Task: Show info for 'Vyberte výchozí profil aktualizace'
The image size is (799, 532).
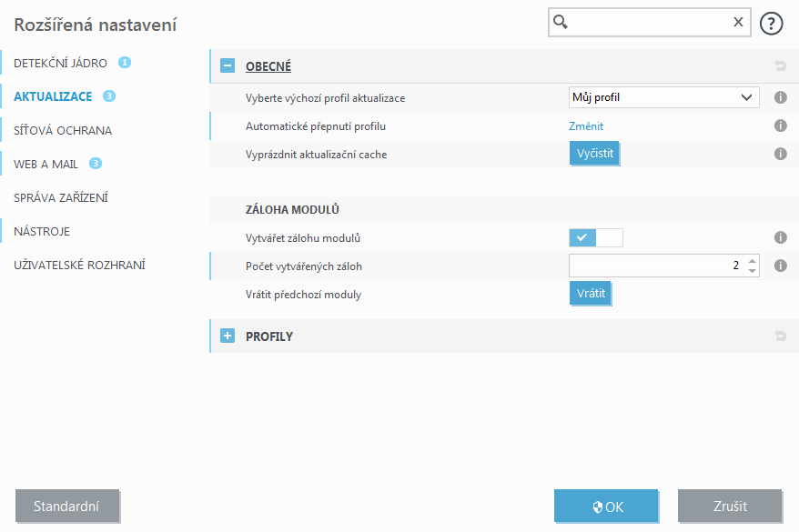Action: click(780, 97)
